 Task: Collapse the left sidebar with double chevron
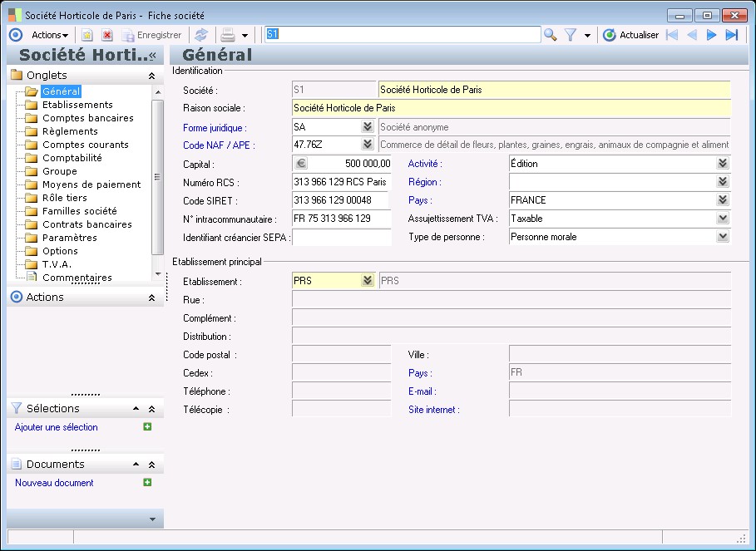[x=152, y=55]
